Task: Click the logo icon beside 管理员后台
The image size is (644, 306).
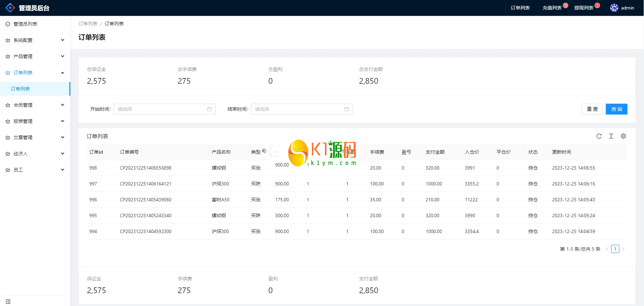Action: (10, 8)
